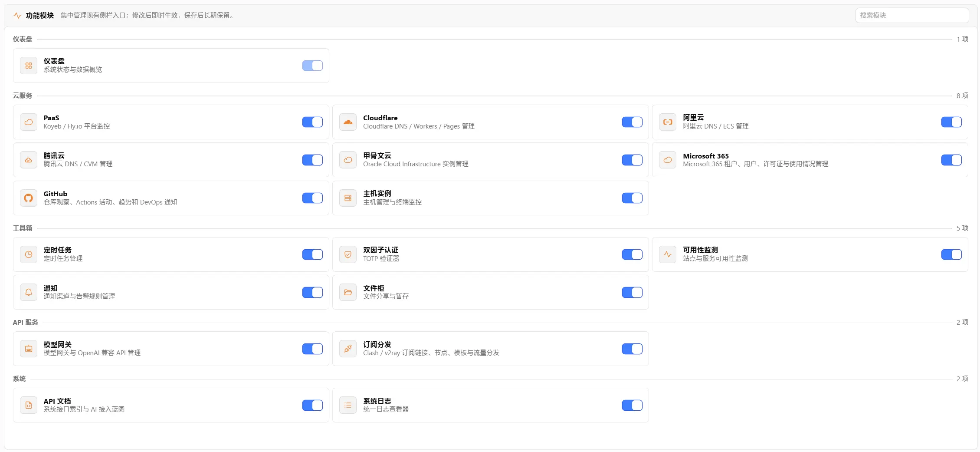Viewport: 980px width, 452px height.
Task: Click the Cloudflare logo icon
Action: [348, 122]
